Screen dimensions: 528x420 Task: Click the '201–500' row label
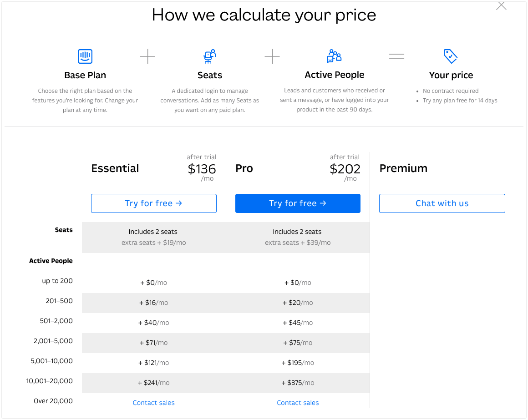[x=59, y=301]
